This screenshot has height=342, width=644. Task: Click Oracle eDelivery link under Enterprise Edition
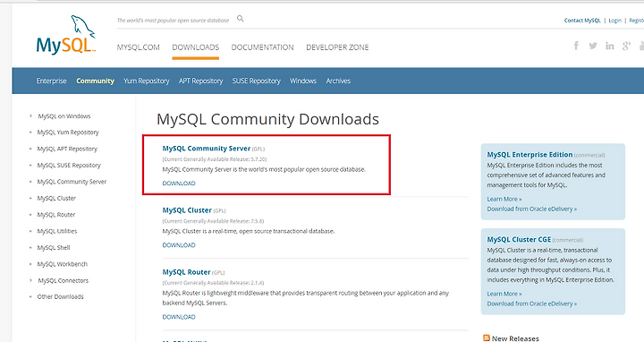coord(532,209)
